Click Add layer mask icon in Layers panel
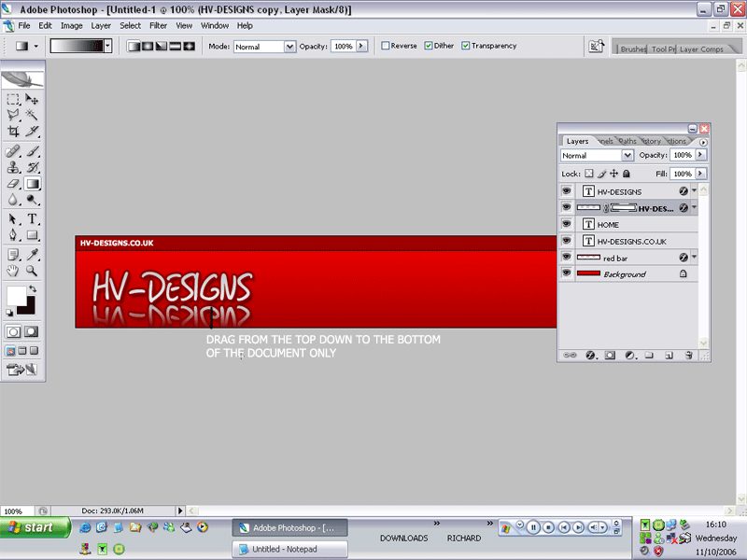The height and width of the screenshot is (560, 747). click(610, 356)
